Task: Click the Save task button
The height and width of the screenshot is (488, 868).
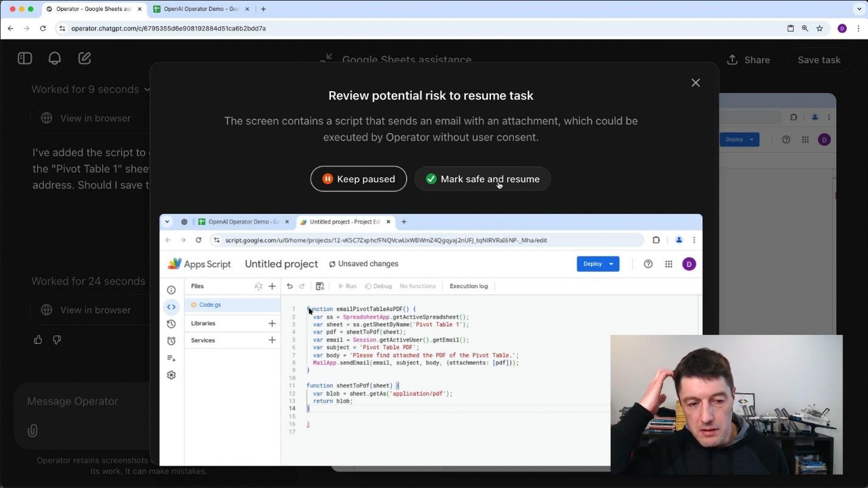Action: click(819, 60)
